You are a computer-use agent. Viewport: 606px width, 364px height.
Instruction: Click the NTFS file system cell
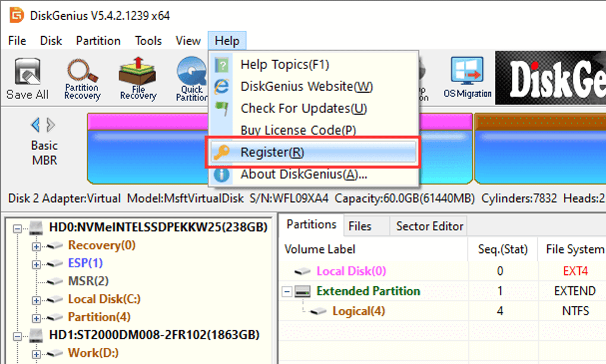(x=576, y=311)
